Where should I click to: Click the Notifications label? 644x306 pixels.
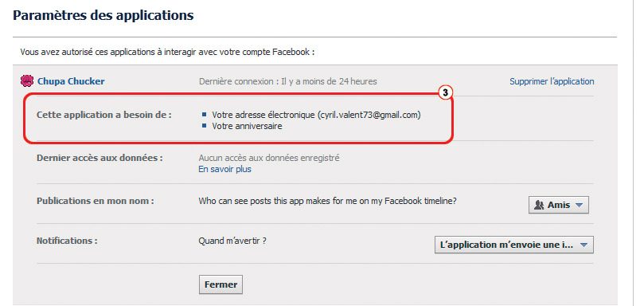coord(67,241)
